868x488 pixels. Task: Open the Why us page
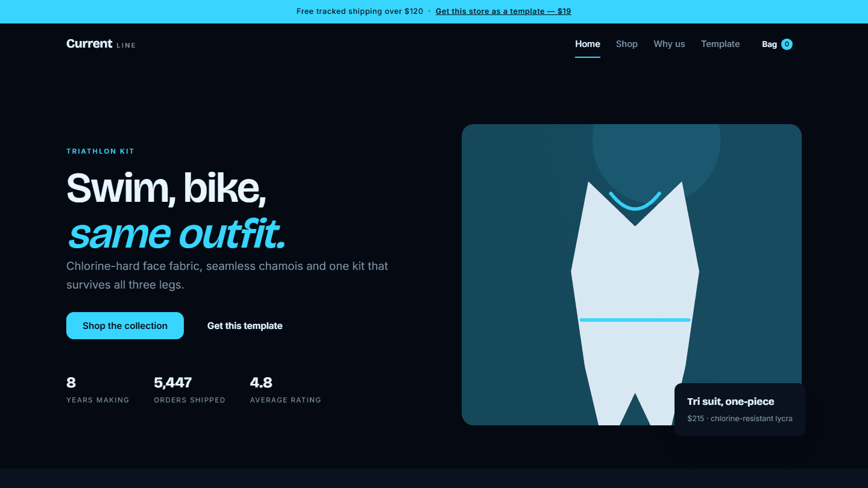pyautogui.click(x=669, y=44)
